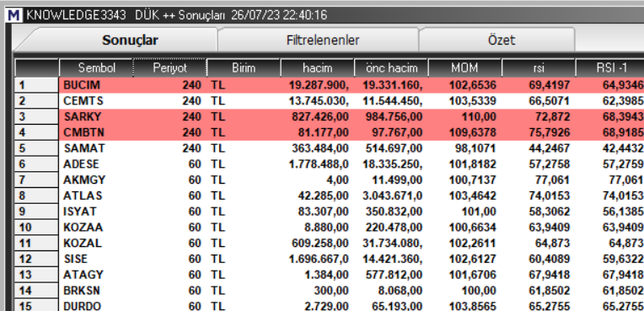Screen dimensions: 644x311
Task: Click MOM value 98,1071
Action: point(475,148)
